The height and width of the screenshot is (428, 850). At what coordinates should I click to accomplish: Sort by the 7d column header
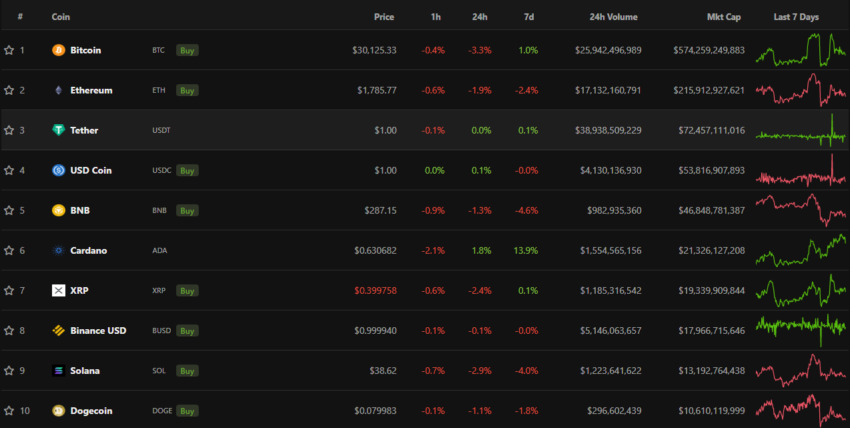click(x=529, y=17)
